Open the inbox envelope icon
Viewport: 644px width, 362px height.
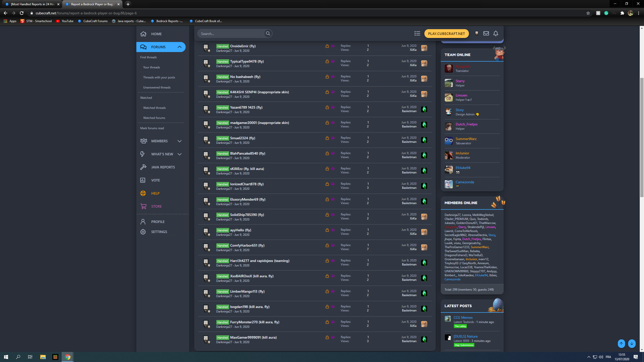(486, 33)
